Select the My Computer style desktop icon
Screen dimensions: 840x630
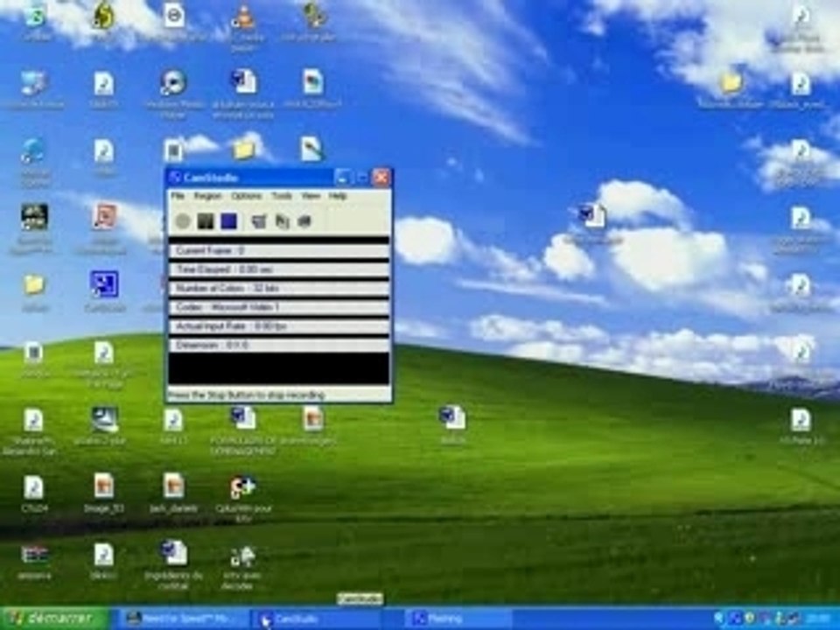[34, 84]
